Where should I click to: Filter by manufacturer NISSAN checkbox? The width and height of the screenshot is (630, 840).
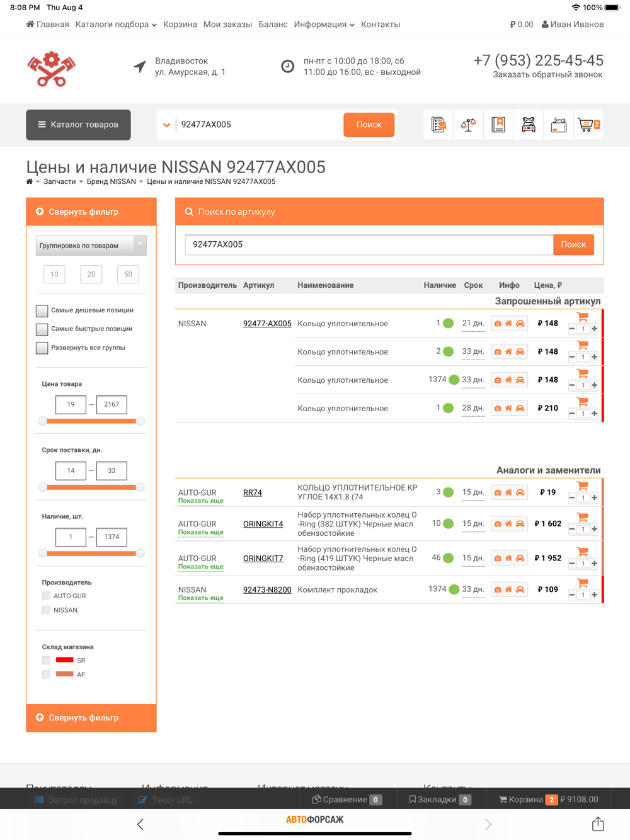click(46, 610)
